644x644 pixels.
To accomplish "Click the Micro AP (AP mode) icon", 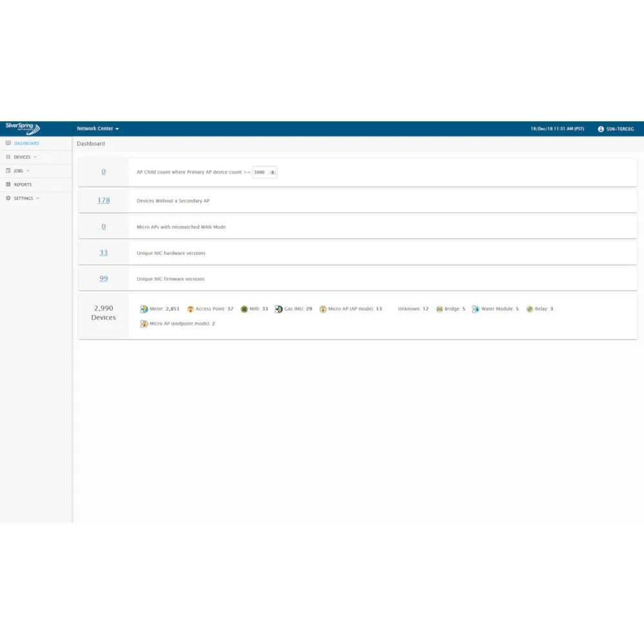I will tap(323, 308).
